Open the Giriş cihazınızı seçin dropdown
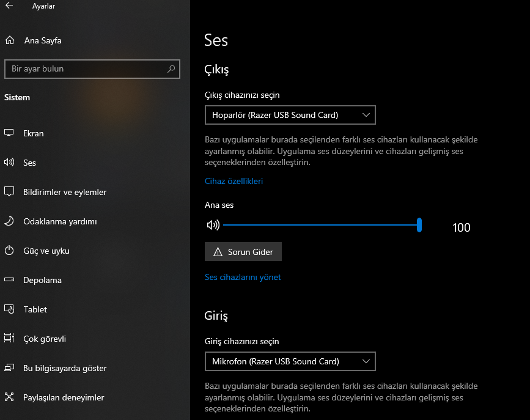This screenshot has height=420, width=530. pos(290,361)
